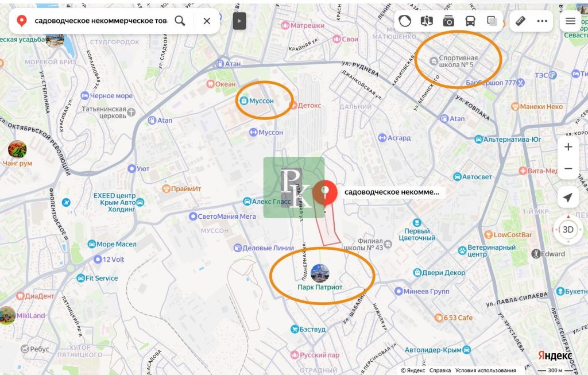The image size is (588, 375).
Task: Toggle public transport bus layer
Action: pyautogui.click(x=470, y=21)
